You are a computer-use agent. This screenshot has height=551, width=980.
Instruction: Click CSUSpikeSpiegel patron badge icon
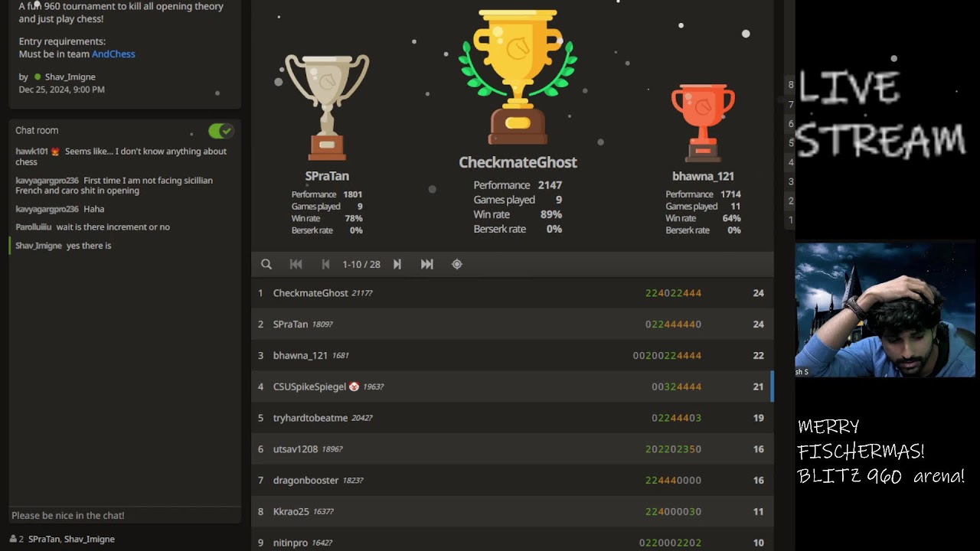click(x=354, y=387)
